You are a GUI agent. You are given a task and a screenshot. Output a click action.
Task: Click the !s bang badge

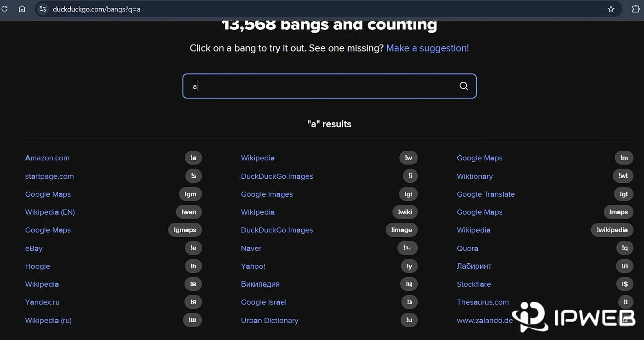tap(193, 176)
